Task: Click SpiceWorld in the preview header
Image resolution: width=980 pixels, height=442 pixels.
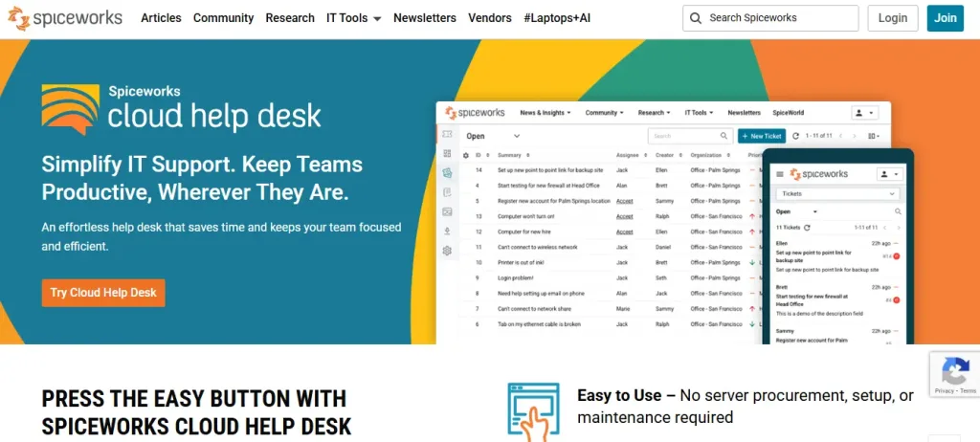Action: 789,113
